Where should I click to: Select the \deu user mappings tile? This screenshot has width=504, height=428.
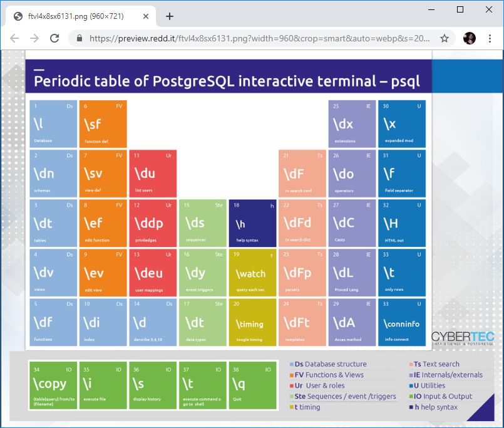(x=152, y=273)
